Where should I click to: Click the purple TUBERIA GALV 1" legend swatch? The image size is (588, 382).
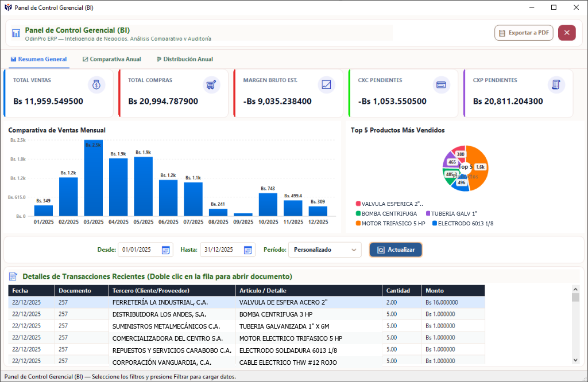coord(428,213)
